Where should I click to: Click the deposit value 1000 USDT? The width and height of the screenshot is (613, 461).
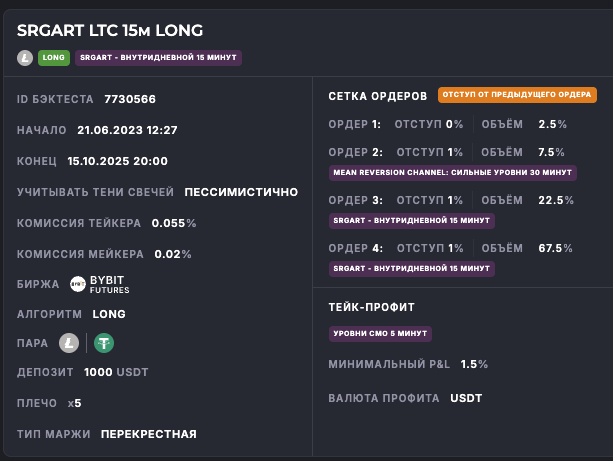tap(116, 372)
